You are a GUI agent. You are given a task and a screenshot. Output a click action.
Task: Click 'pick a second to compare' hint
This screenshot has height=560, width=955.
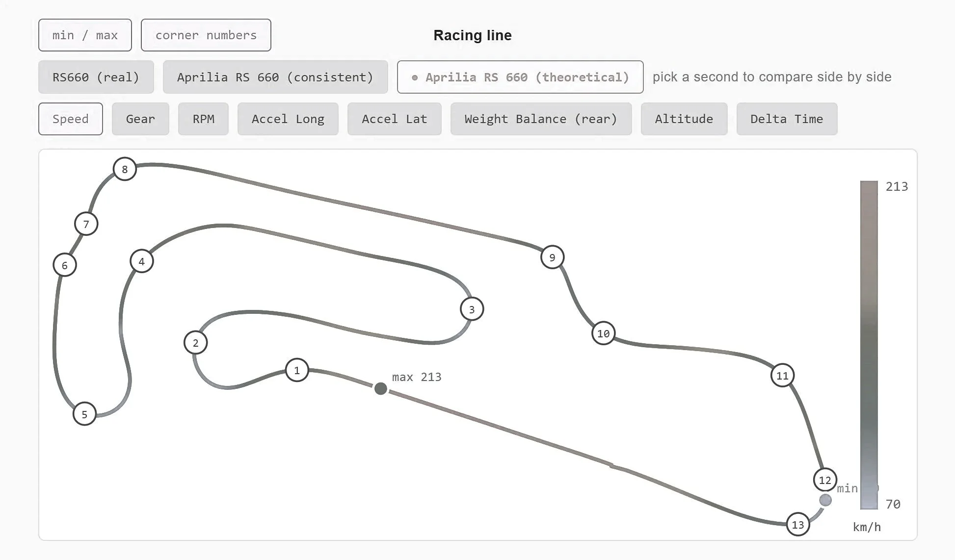click(x=772, y=77)
